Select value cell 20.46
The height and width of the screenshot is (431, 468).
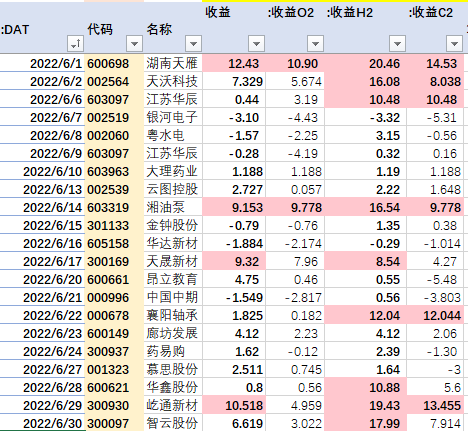tap(365, 63)
